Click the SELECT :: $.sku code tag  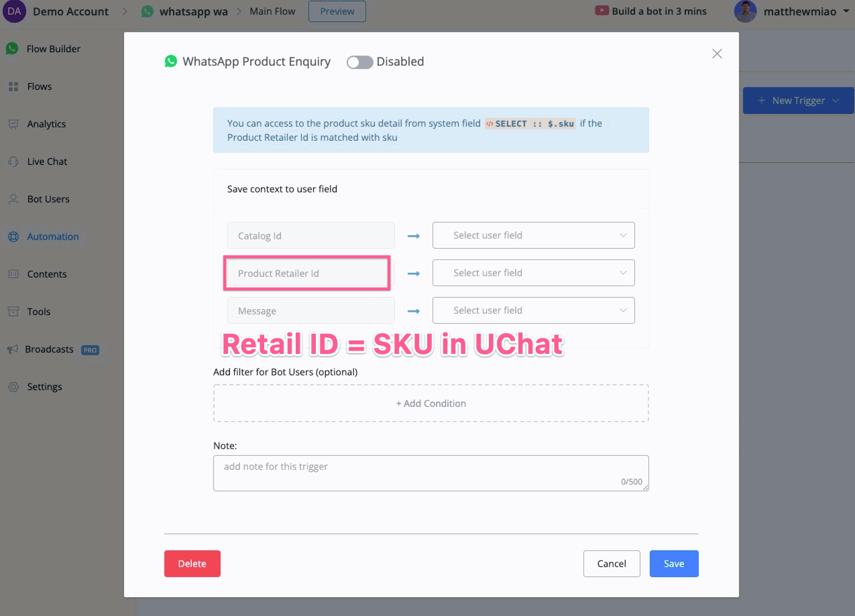tap(530, 123)
